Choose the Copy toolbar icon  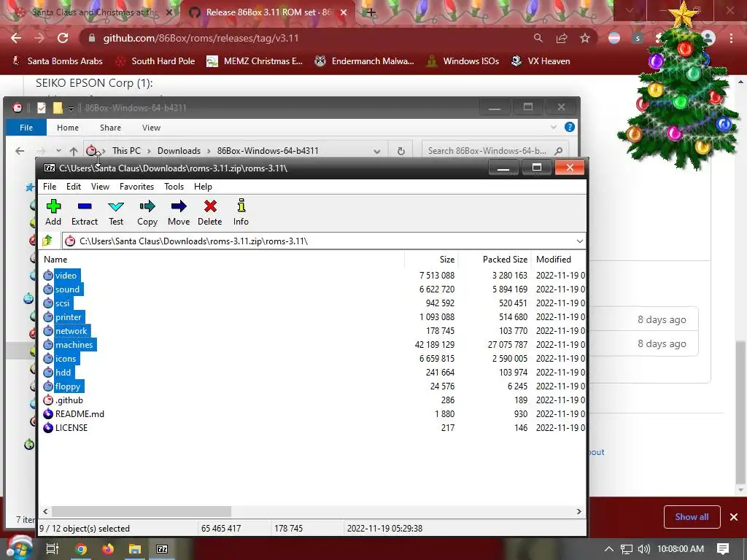tap(147, 212)
